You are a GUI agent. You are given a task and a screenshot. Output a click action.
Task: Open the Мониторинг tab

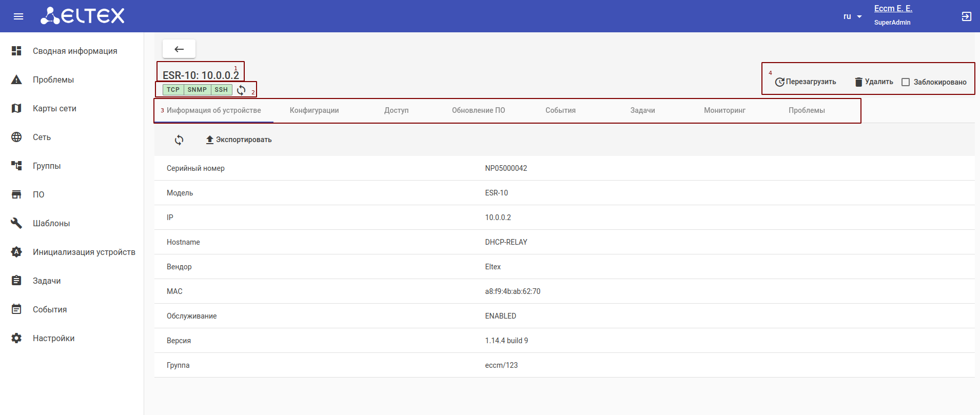(725, 110)
